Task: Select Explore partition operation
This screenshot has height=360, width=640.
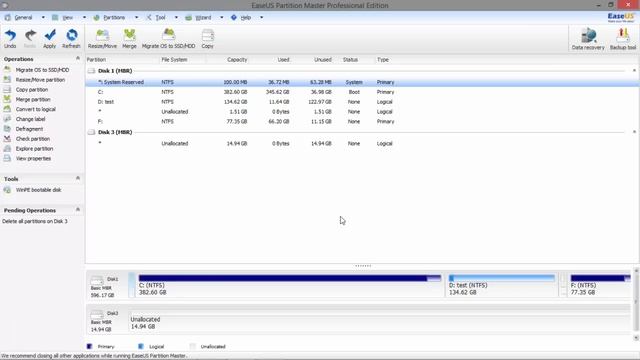Action: (x=34, y=149)
